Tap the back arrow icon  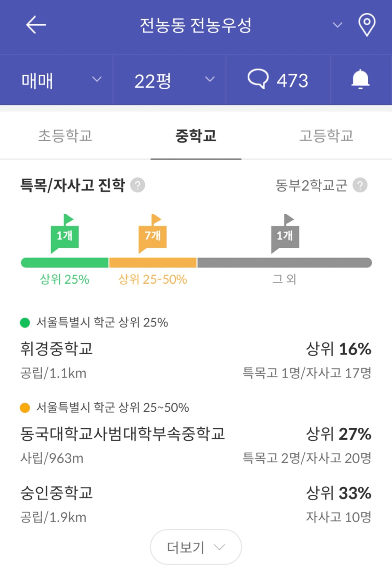pyautogui.click(x=36, y=25)
